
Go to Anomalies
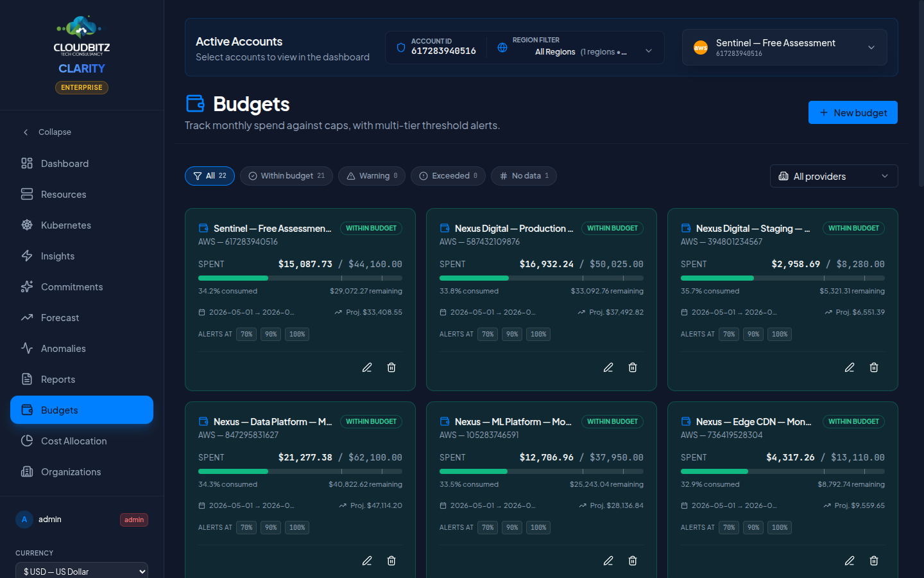click(x=81, y=349)
